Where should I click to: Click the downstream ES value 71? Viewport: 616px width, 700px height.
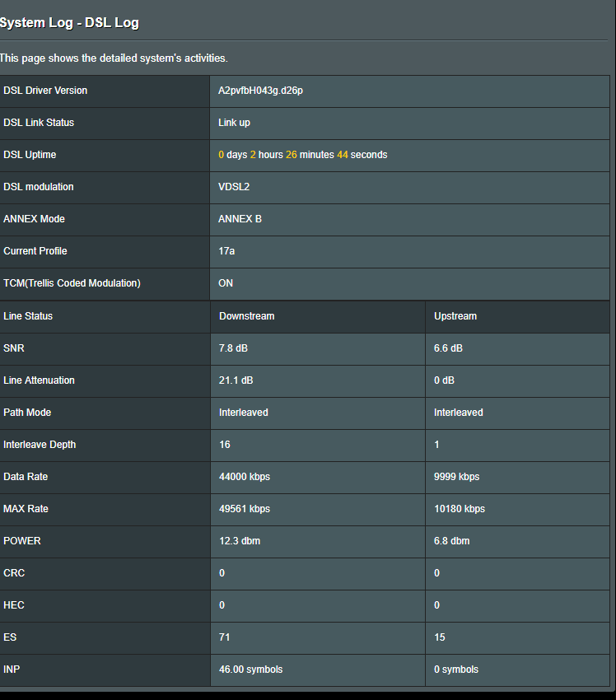coord(225,637)
